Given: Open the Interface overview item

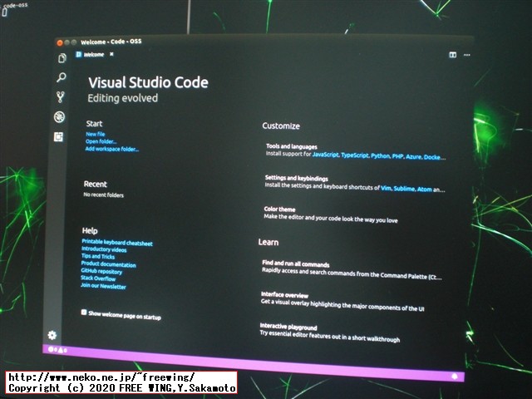Looking at the screenshot, I should 284,295.
